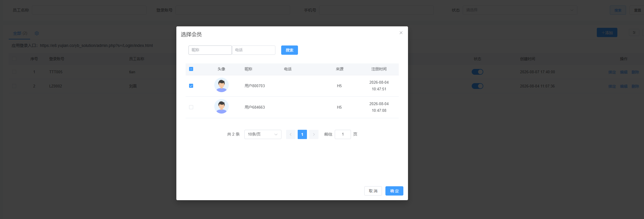Click the 用户684663 nickname text
This screenshot has width=644, height=219.
coord(255,107)
